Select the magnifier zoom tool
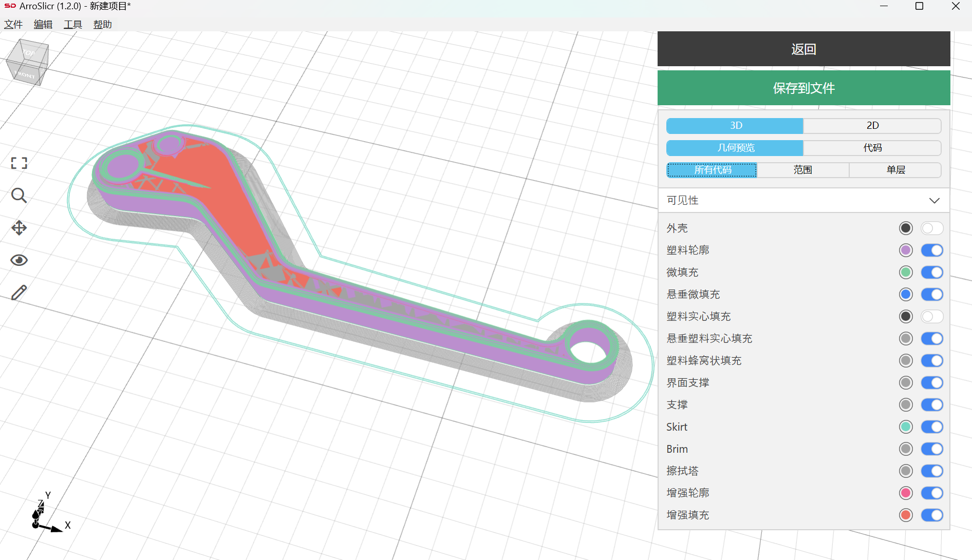972x560 pixels. tap(19, 196)
